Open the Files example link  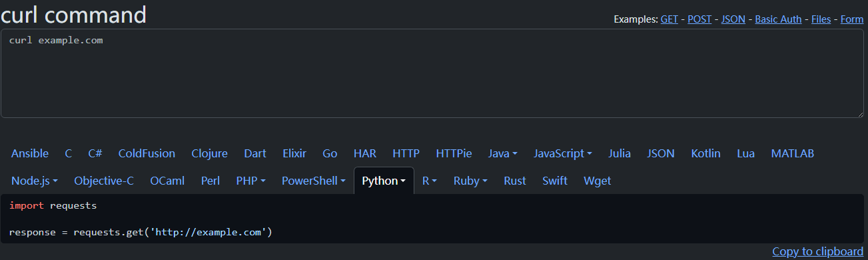click(821, 19)
